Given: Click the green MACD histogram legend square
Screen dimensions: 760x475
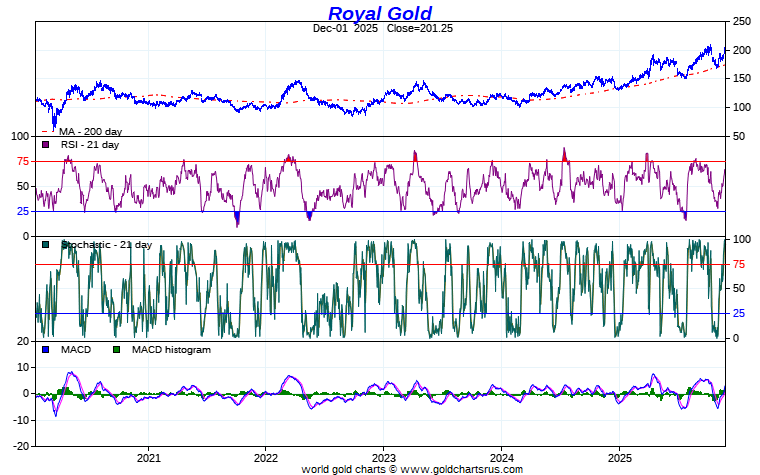Looking at the screenshot, I should pos(116,350).
